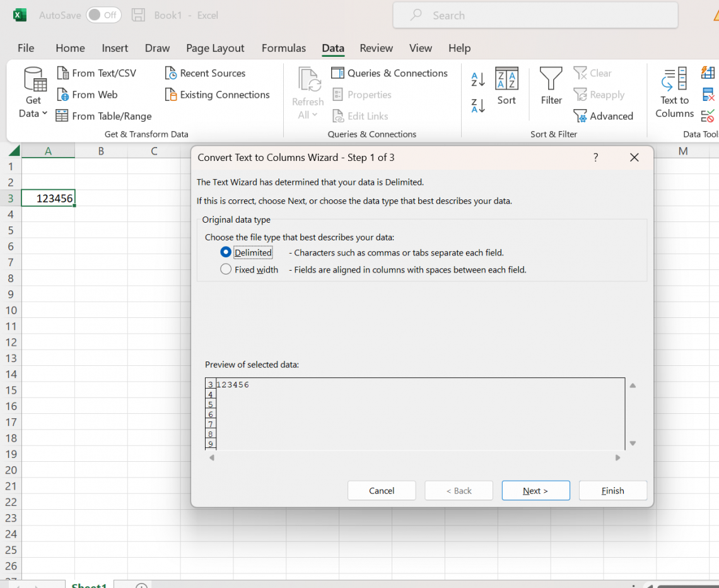Click the Next button in the wizard

(x=535, y=490)
